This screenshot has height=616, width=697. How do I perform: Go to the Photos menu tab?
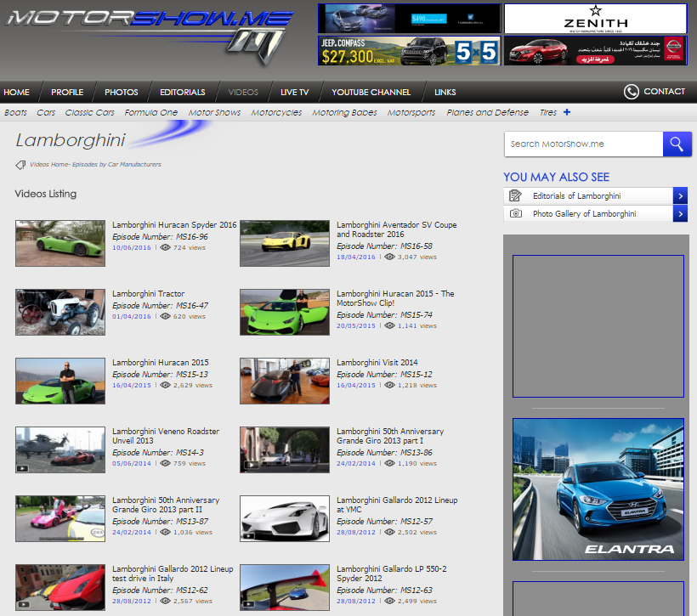click(x=121, y=92)
